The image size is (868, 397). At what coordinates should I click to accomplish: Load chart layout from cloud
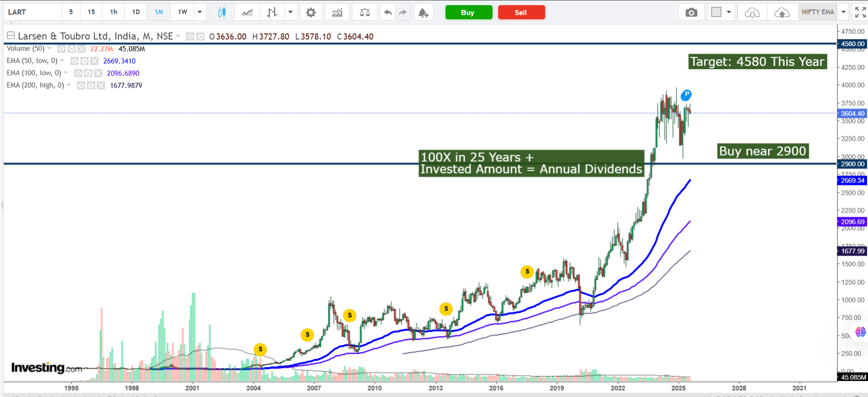pos(752,12)
